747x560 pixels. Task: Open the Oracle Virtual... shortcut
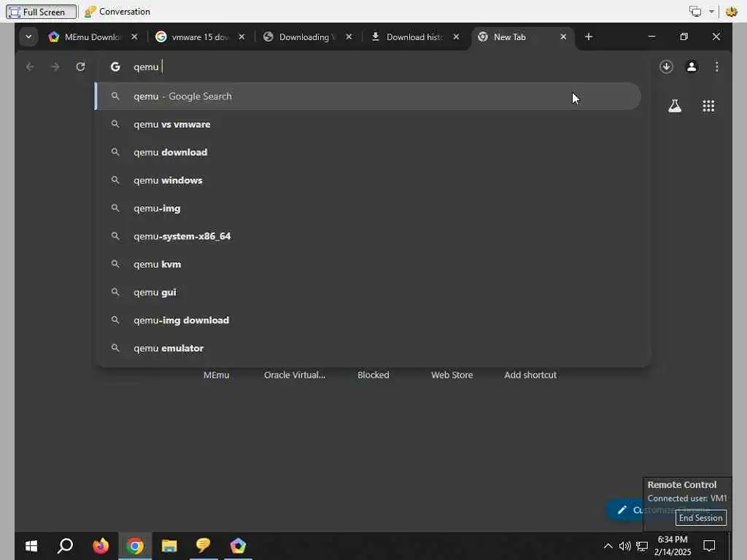click(x=295, y=375)
